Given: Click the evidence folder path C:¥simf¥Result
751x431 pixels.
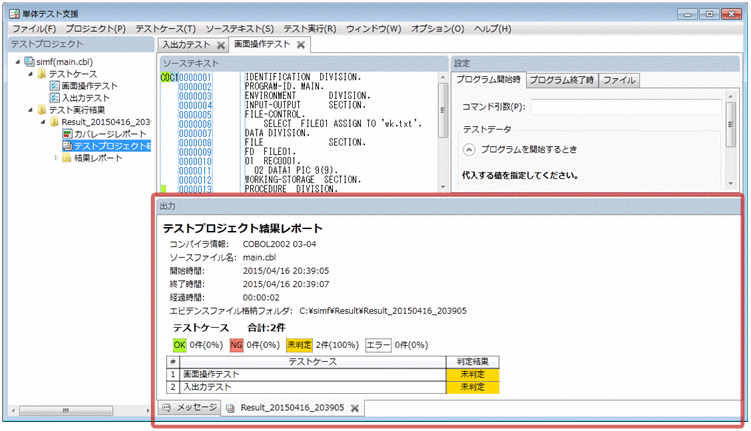Looking at the screenshot, I should pyautogui.click(x=383, y=311).
